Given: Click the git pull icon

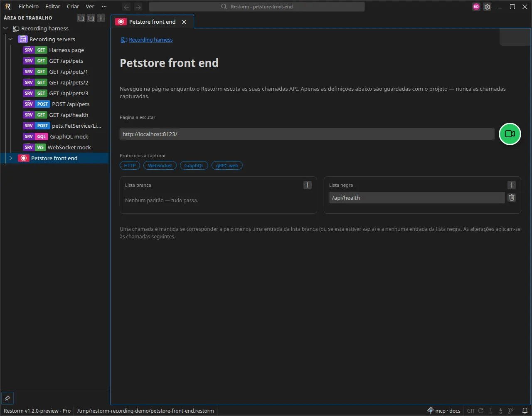Looking at the screenshot, I should coord(501,411).
